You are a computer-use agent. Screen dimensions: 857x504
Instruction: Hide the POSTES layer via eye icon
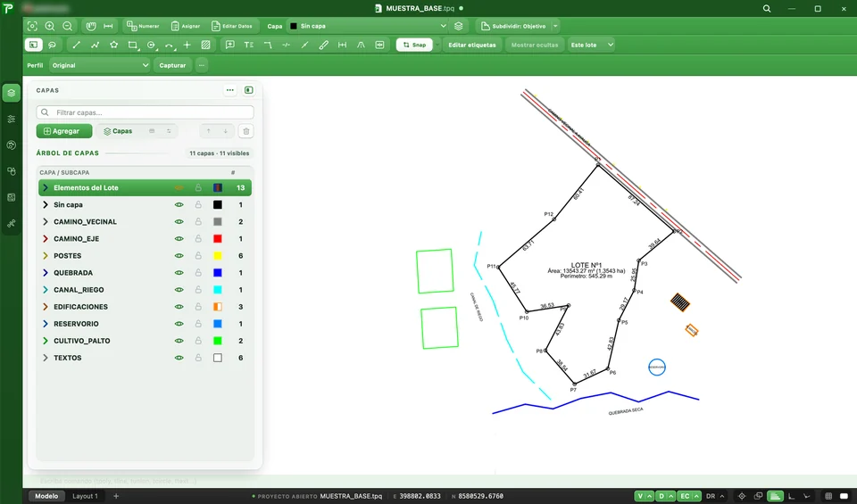click(179, 255)
